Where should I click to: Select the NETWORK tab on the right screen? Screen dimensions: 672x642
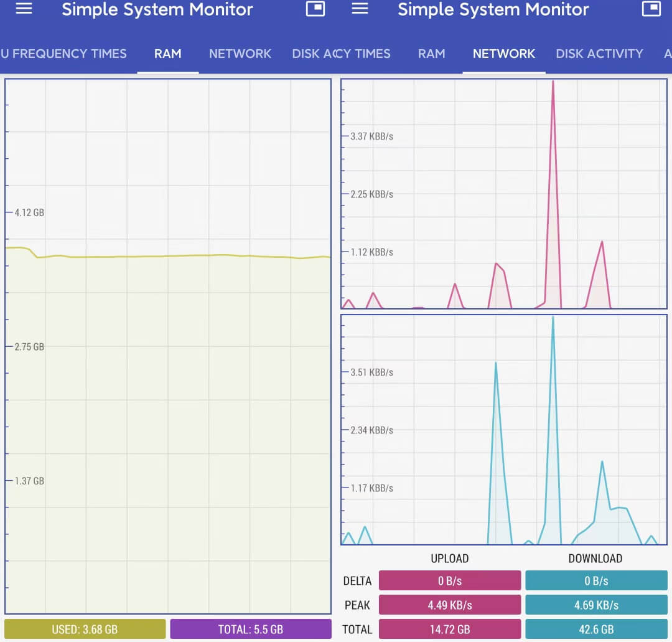(x=504, y=54)
